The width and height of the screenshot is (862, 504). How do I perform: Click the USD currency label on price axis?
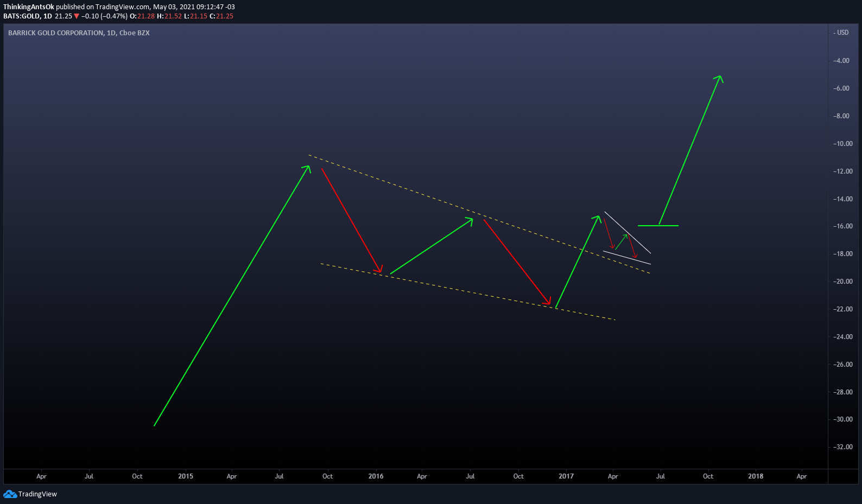(x=842, y=33)
